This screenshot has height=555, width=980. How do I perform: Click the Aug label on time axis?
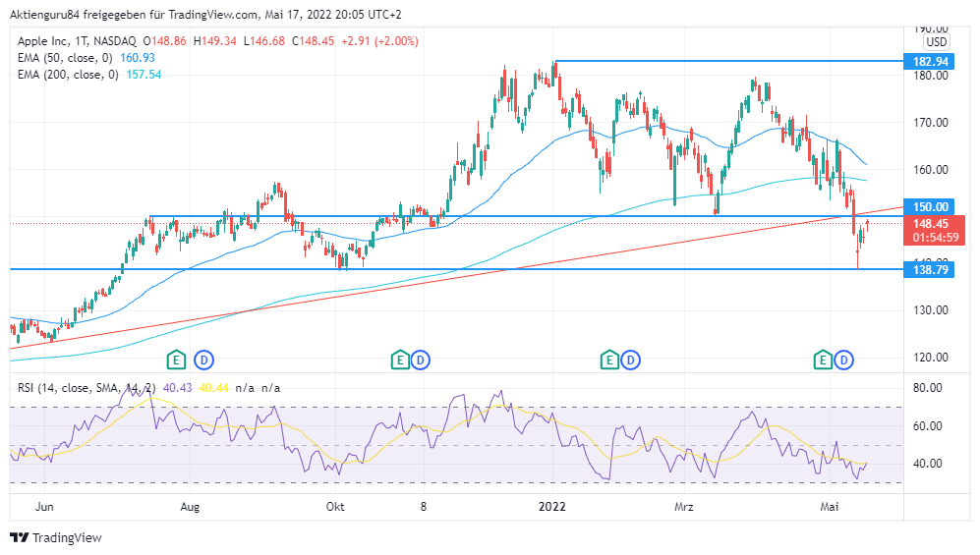click(190, 506)
